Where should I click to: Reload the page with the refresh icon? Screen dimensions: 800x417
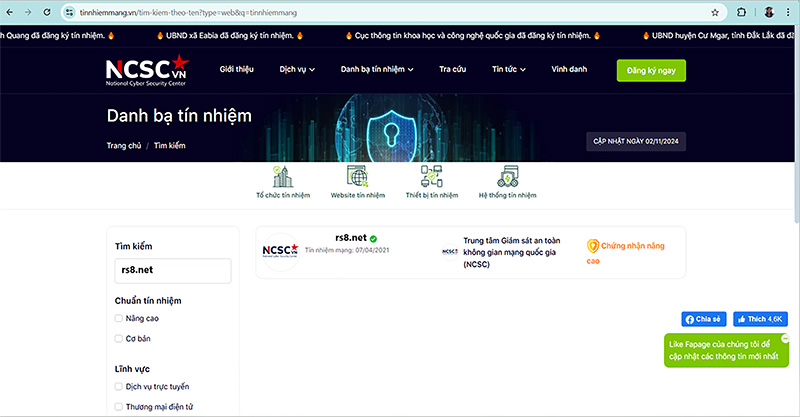coord(47,12)
